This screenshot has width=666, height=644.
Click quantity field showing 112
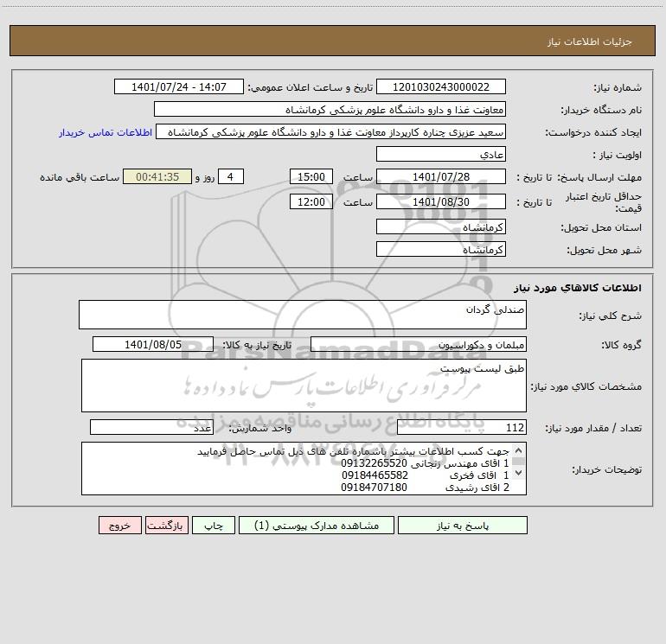[462, 427]
